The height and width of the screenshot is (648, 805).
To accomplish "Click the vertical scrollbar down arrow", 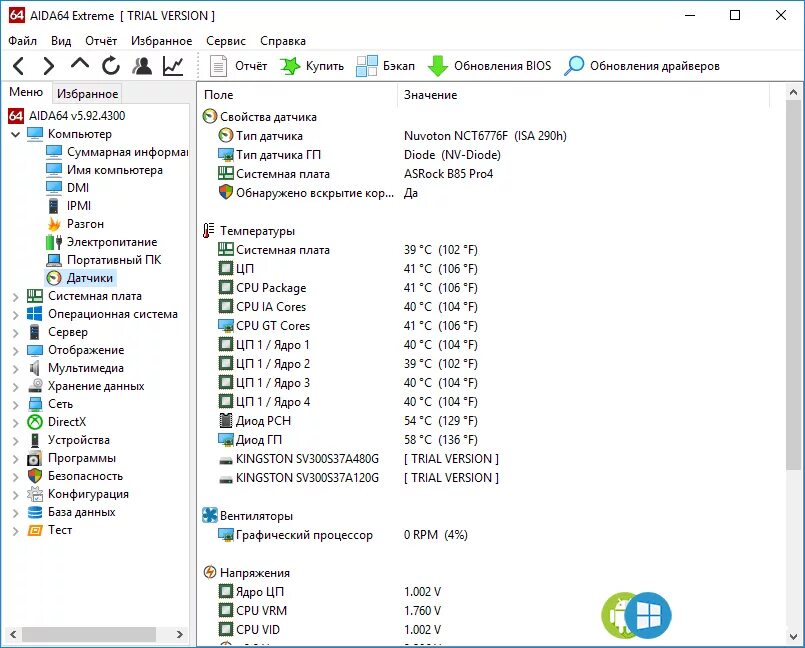I will pyautogui.click(x=793, y=637).
